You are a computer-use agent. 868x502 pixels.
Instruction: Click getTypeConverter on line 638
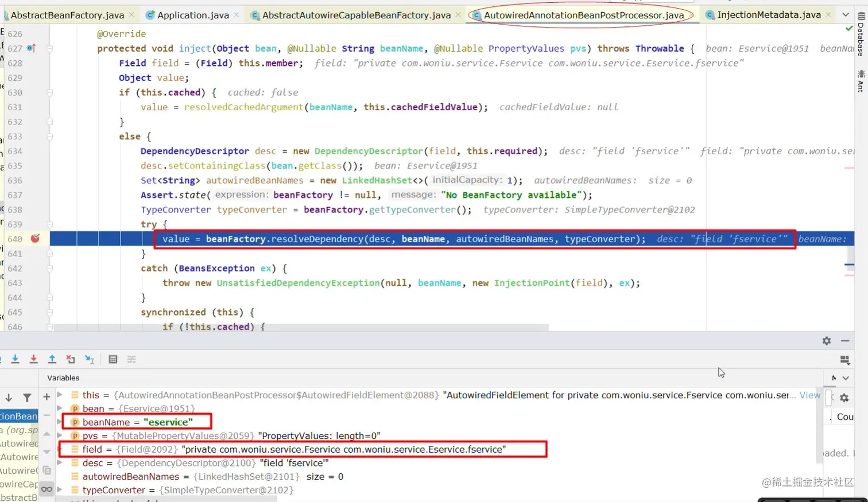point(412,209)
